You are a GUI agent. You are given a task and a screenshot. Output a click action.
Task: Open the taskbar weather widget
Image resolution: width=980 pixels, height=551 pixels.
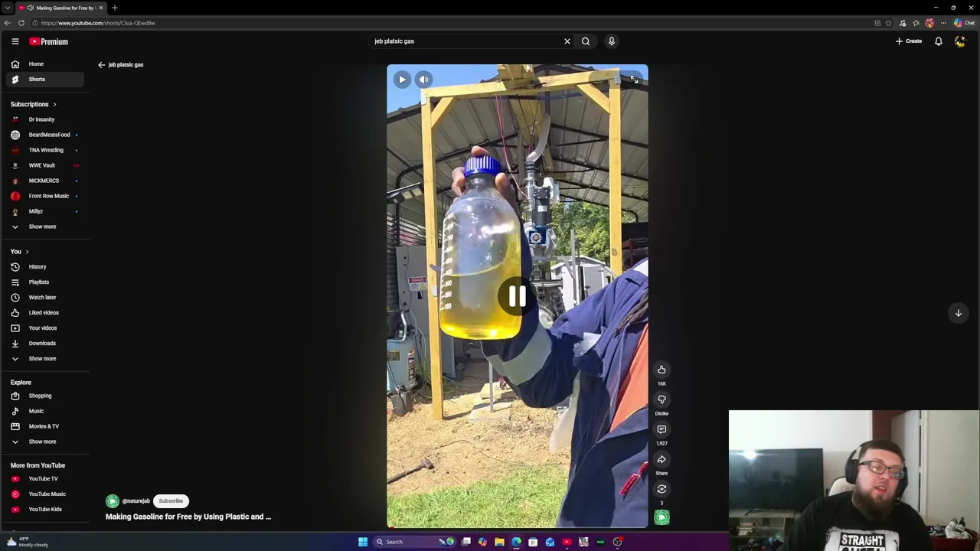[x=28, y=541]
